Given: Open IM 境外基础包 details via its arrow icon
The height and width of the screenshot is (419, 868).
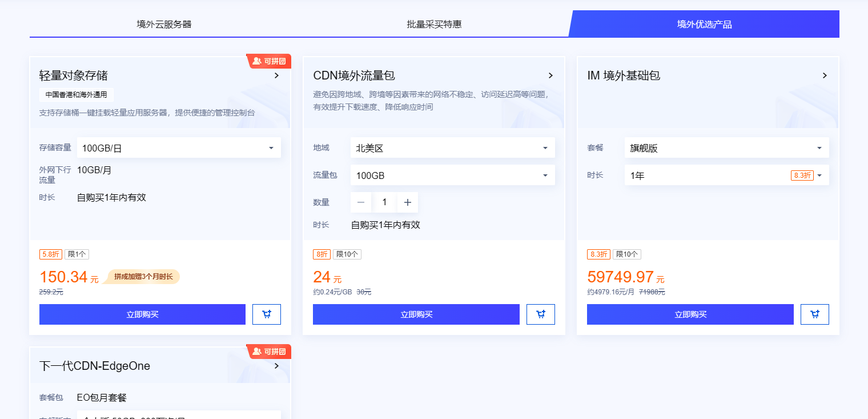Looking at the screenshot, I should tap(825, 75).
